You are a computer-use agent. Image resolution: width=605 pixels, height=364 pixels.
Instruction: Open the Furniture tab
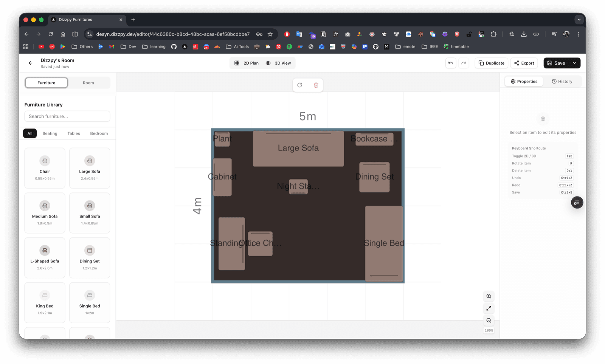pos(47,83)
